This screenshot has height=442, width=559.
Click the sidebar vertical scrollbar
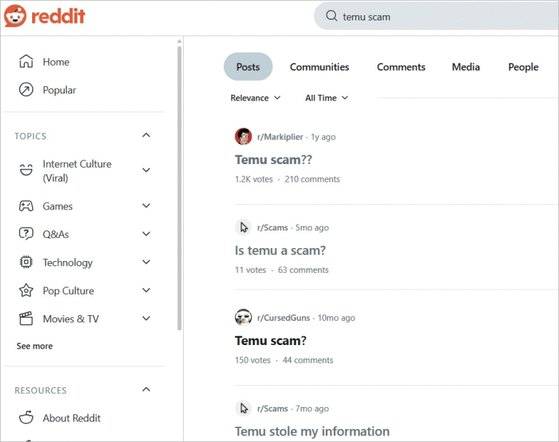(179, 188)
